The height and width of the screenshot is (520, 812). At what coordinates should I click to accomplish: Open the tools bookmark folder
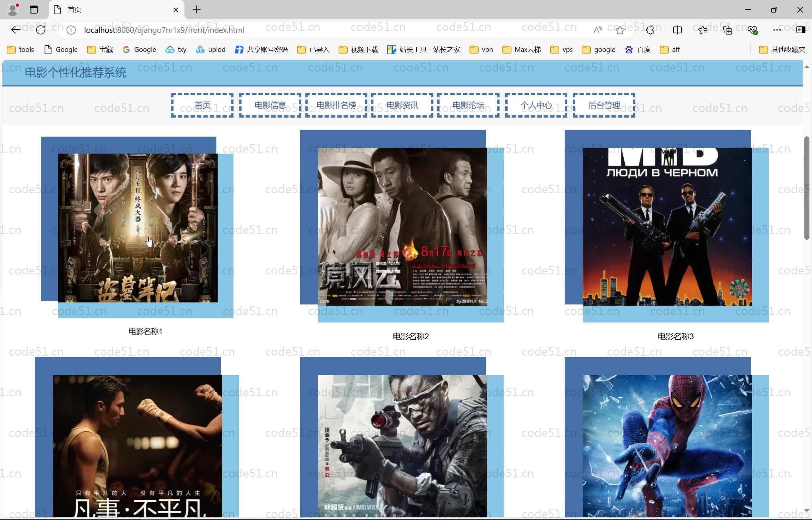pyautogui.click(x=20, y=50)
